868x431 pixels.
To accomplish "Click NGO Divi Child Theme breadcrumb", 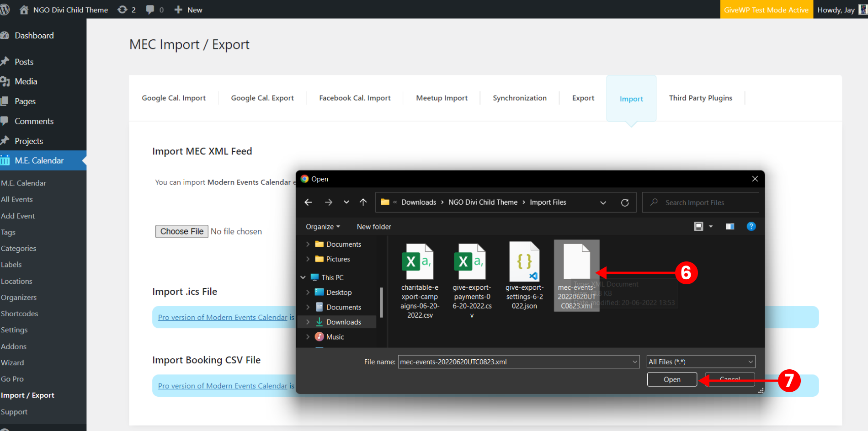I will pyautogui.click(x=483, y=202).
